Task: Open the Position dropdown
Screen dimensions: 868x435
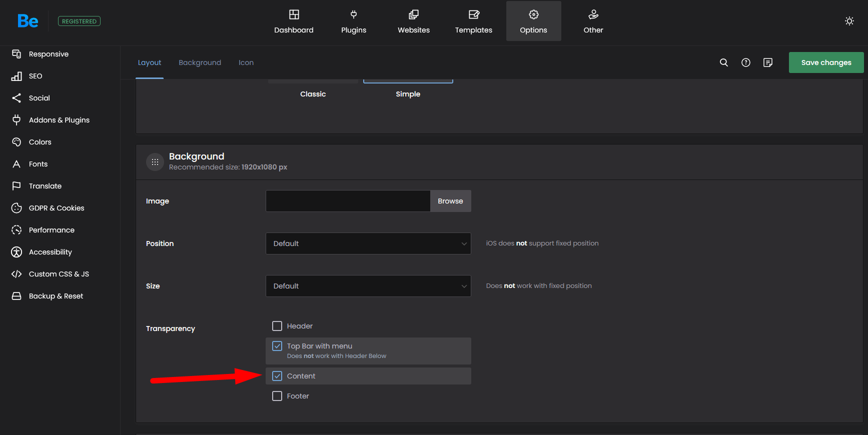Action: point(368,243)
